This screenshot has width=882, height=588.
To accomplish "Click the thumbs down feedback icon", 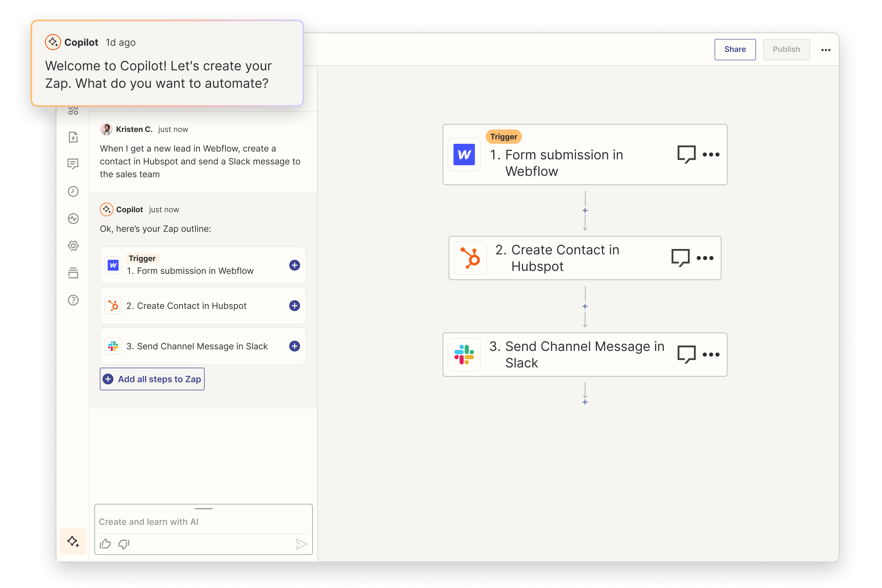I will (x=124, y=544).
